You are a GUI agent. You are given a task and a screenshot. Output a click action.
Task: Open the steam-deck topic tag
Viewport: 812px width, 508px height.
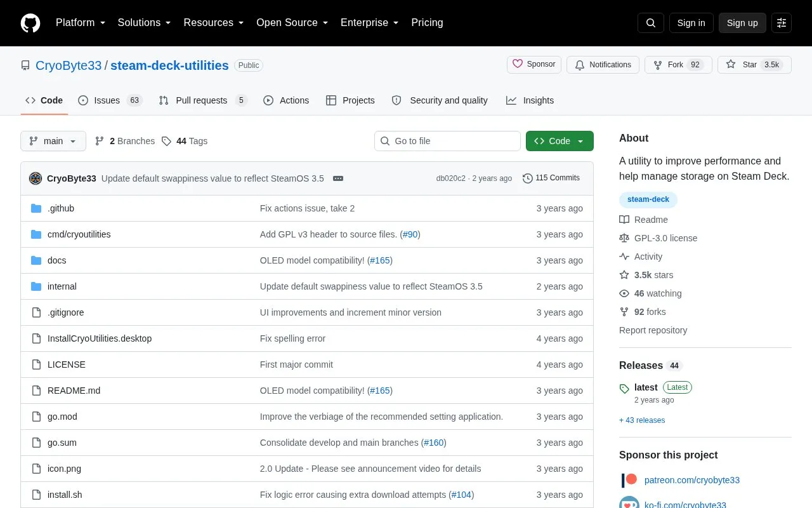coord(648,199)
